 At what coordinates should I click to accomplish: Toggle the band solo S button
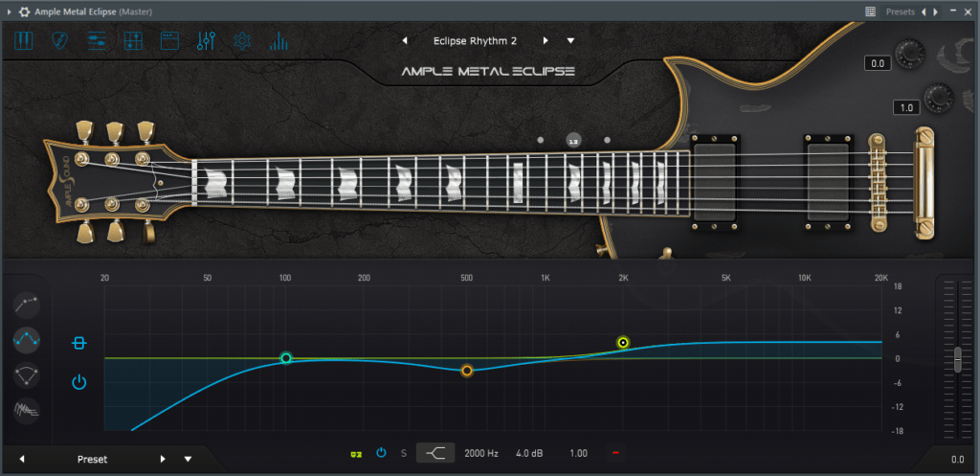[404, 453]
